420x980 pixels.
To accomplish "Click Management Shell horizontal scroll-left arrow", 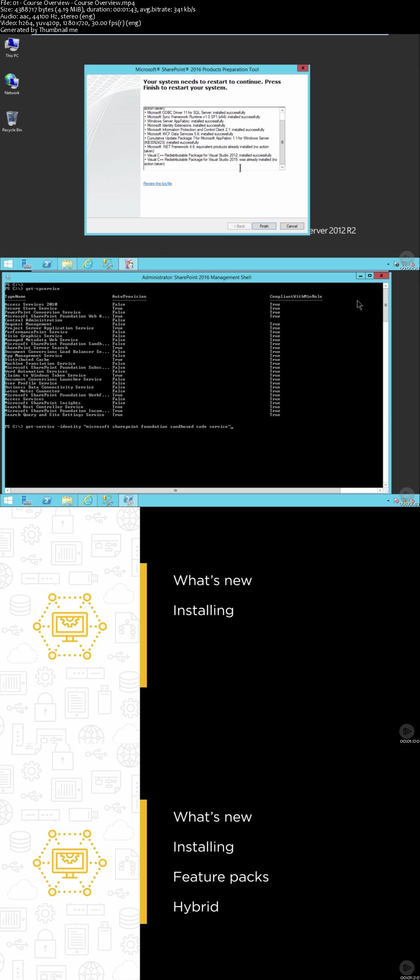I will (x=7, y=490).
